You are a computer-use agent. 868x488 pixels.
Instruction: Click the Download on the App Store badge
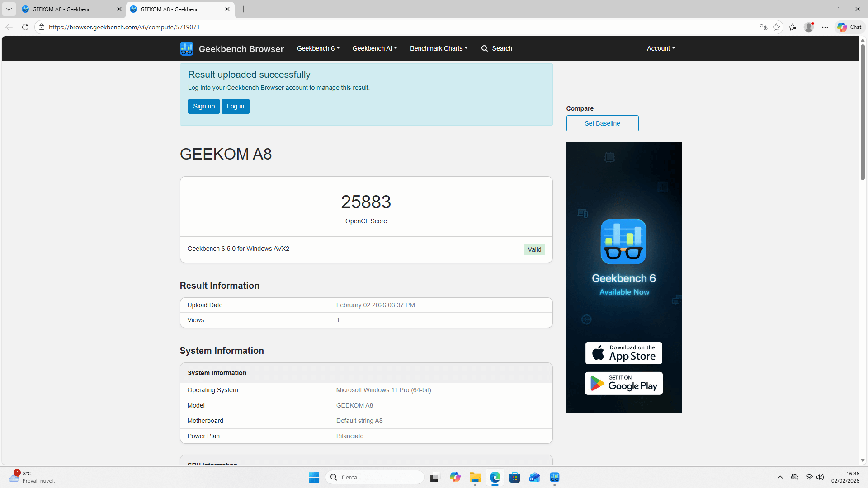(x=623, y=353)
